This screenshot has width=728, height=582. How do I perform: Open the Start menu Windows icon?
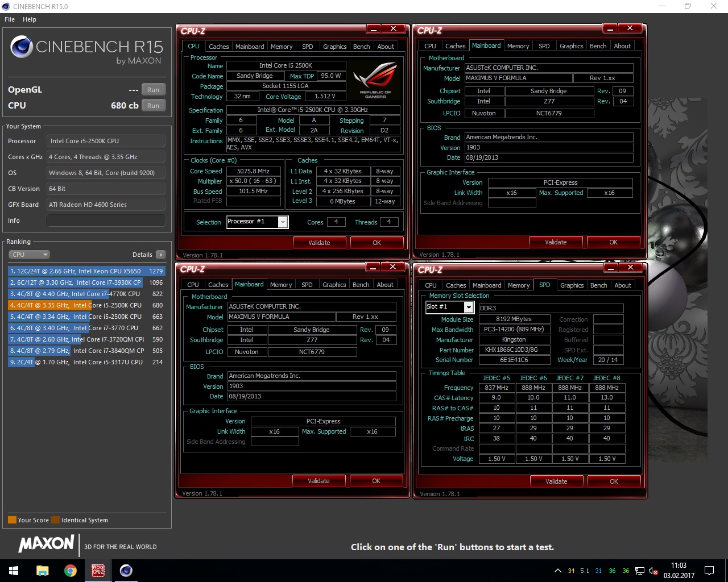[x=14, y=571]
